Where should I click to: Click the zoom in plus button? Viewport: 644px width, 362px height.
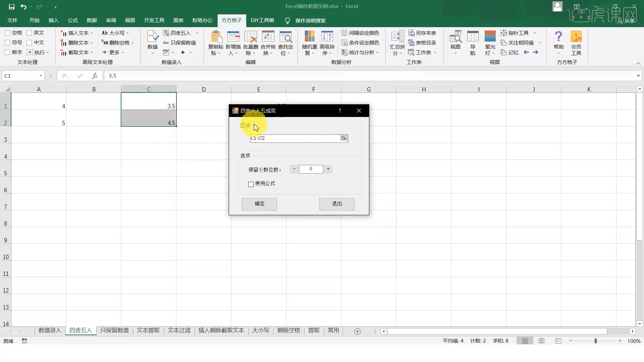[x=620, y=341]
